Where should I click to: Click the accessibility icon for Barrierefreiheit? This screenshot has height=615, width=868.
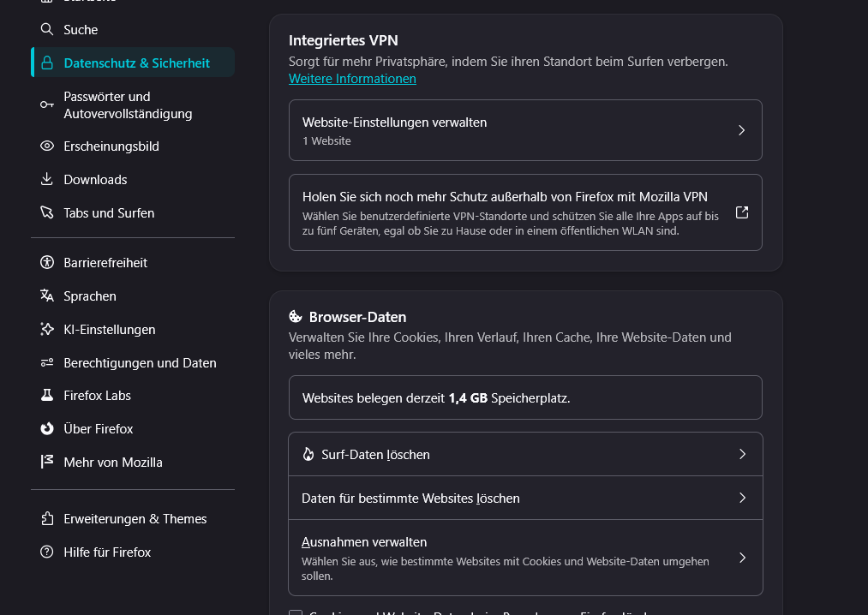click(47, 262)
